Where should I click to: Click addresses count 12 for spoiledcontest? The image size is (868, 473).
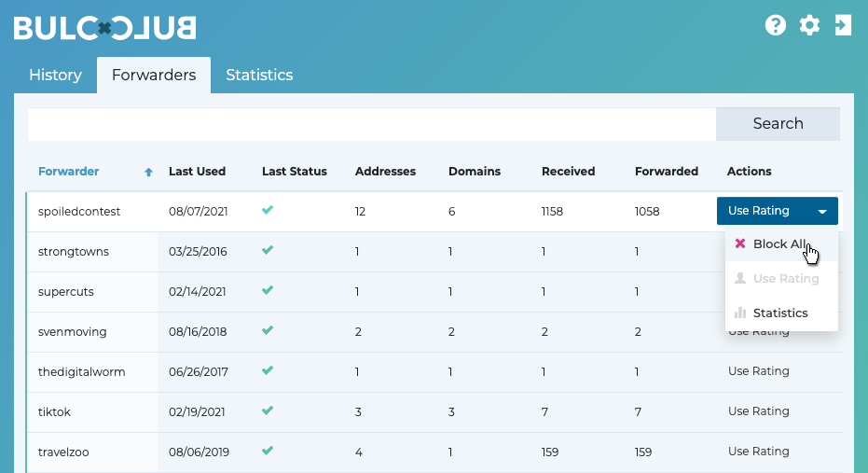(361, 212)
